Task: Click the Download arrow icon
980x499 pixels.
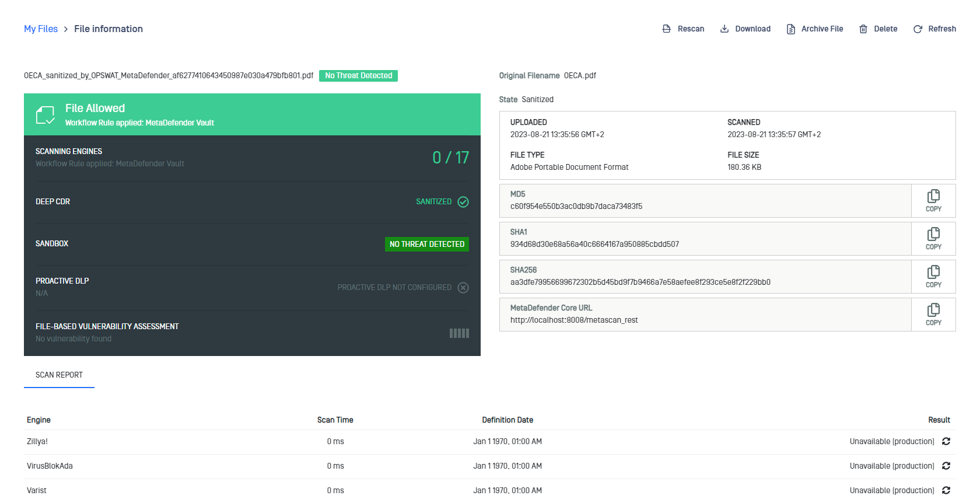Action: (724, 29)
